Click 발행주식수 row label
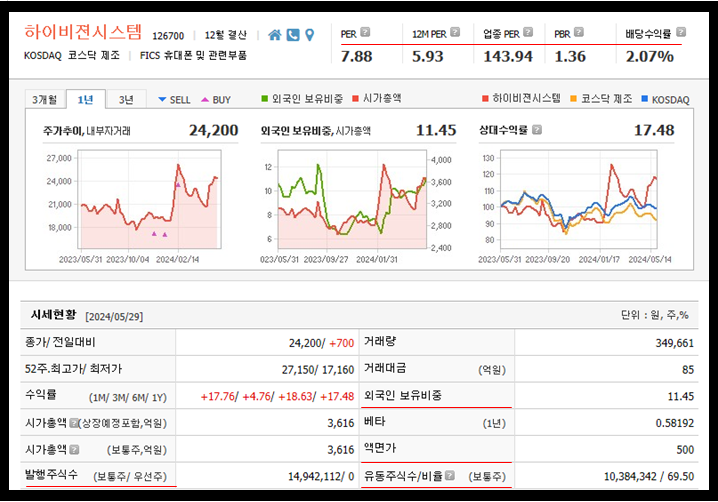718x502 pixels. (51, 475)
